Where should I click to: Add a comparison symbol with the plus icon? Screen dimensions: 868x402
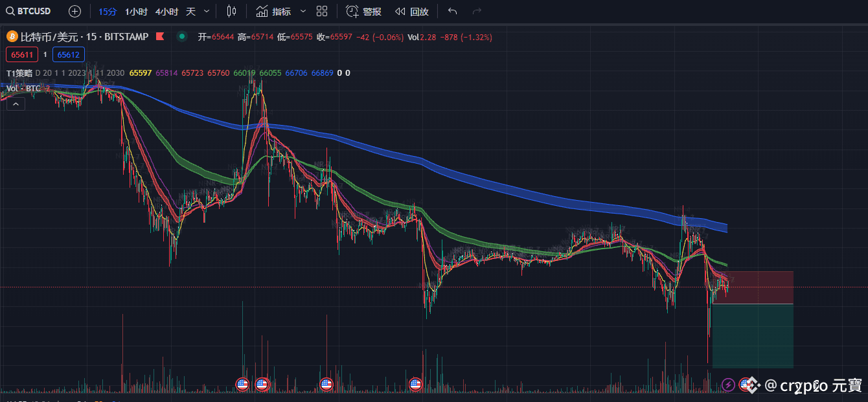coord(74,11)
